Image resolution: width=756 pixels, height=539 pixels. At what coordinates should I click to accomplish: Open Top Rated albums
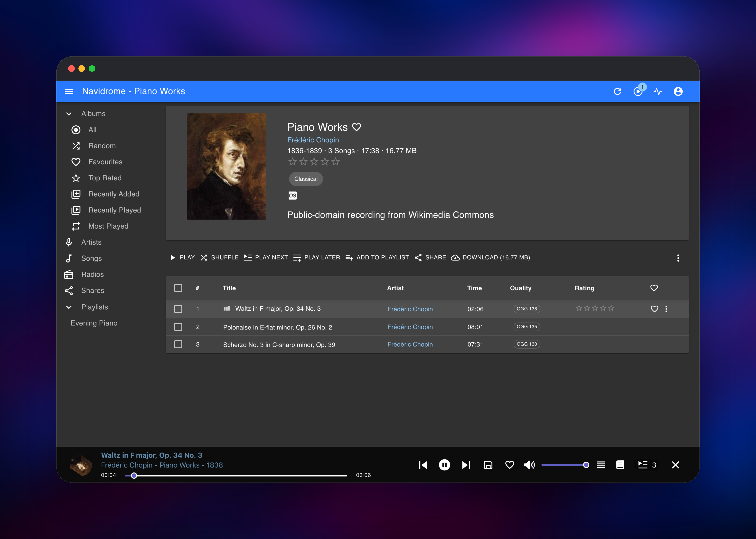pos(110,178)
